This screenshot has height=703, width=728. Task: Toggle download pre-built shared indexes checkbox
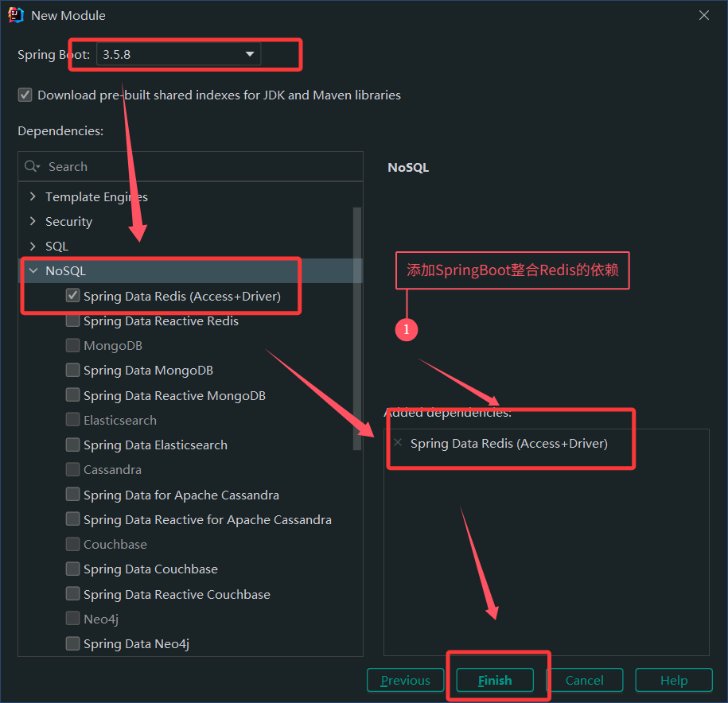click(x=25, y=95)
